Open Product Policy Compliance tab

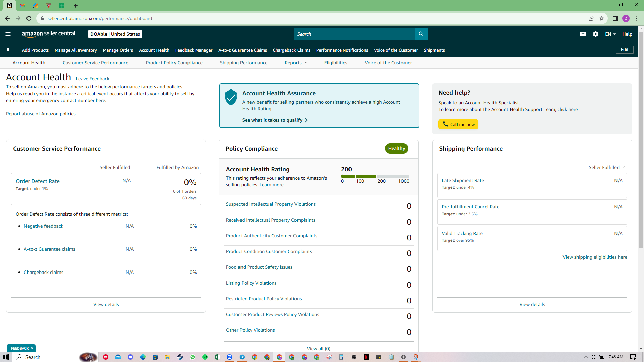(174, 63)
